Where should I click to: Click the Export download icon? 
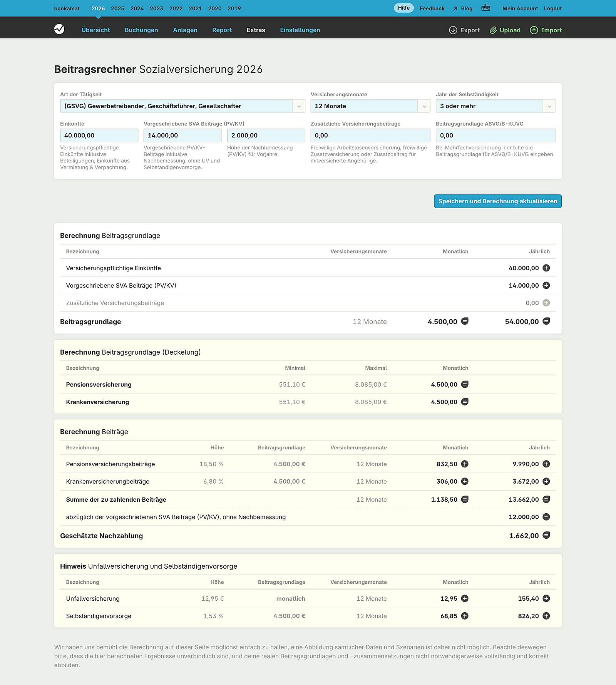pyautogui.click(x=453, y=30)
